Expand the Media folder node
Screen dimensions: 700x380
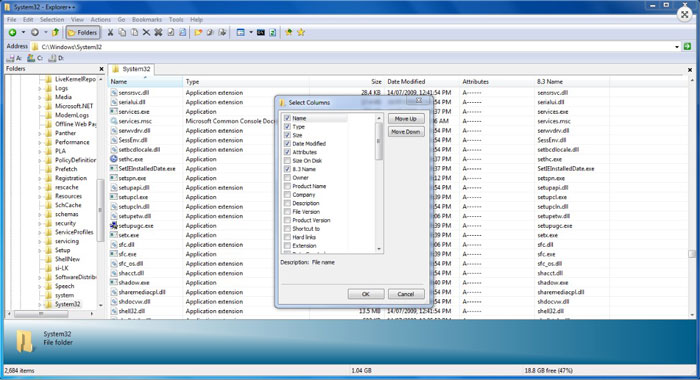click(x=39, y=97)
